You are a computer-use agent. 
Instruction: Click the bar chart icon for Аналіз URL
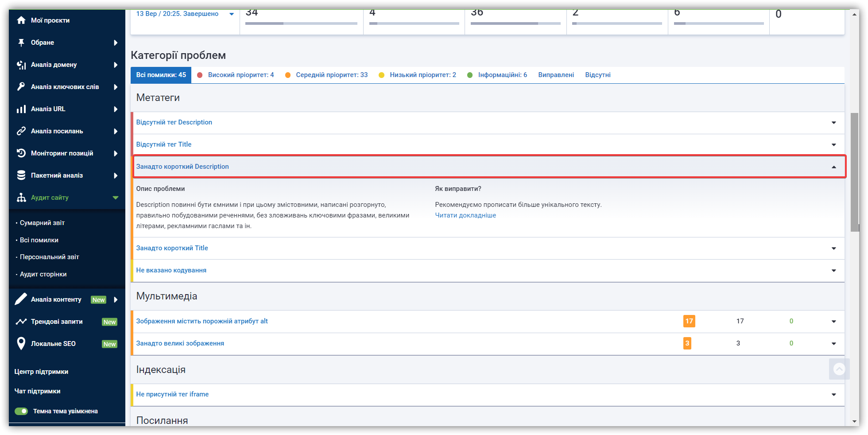(21, 109)
